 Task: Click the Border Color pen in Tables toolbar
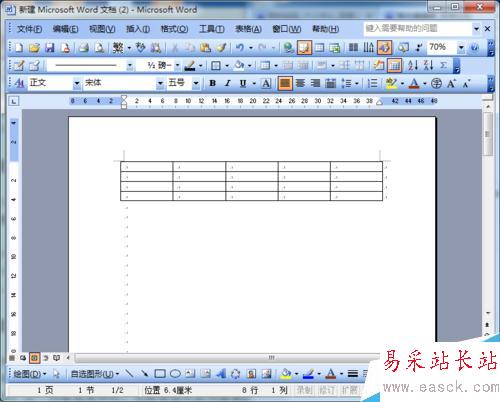[x=190, y=66]
